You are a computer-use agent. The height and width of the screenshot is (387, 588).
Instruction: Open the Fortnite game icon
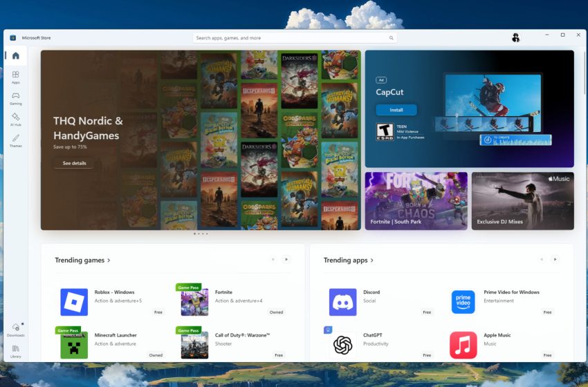click(x=194, y=302)
